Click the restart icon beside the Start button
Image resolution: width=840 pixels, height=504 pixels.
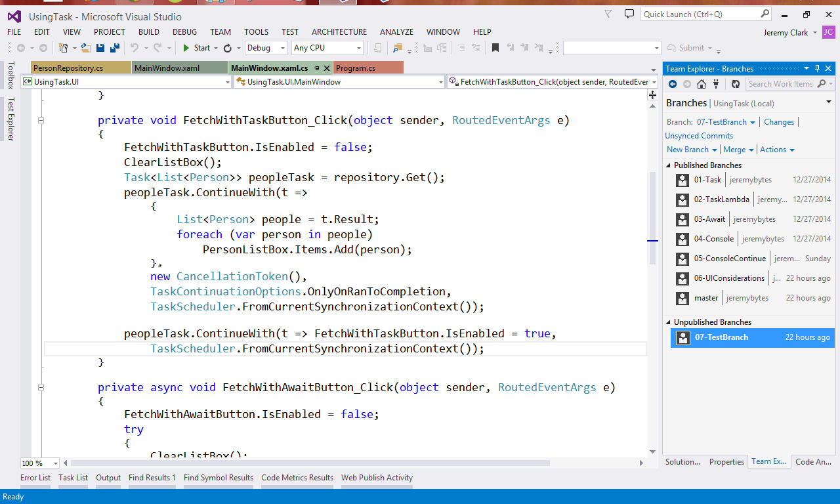[228, 47]
